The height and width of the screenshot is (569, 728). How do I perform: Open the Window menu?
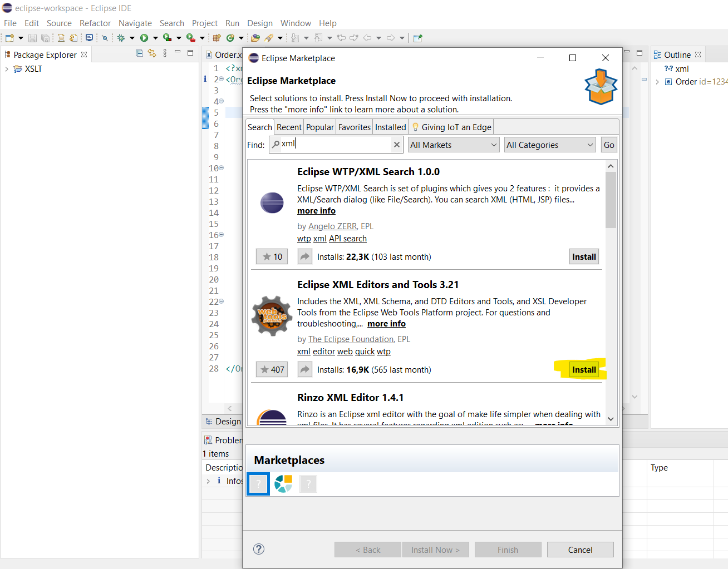tap(296, 23)
